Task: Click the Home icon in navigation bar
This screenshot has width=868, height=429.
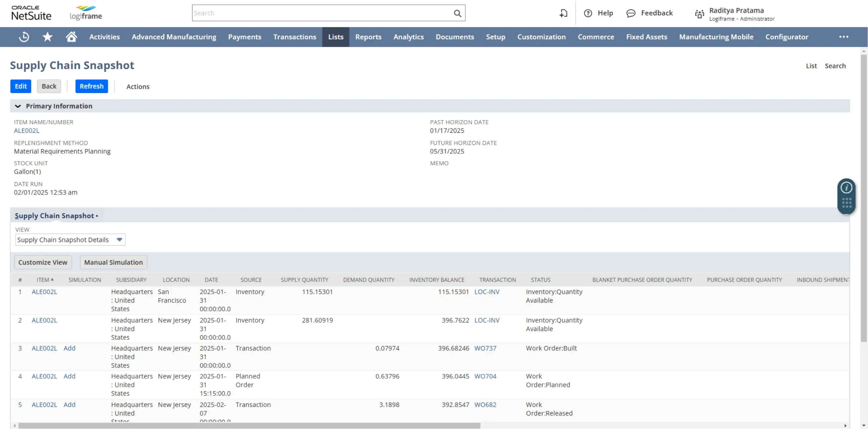Action: point(71,37)
